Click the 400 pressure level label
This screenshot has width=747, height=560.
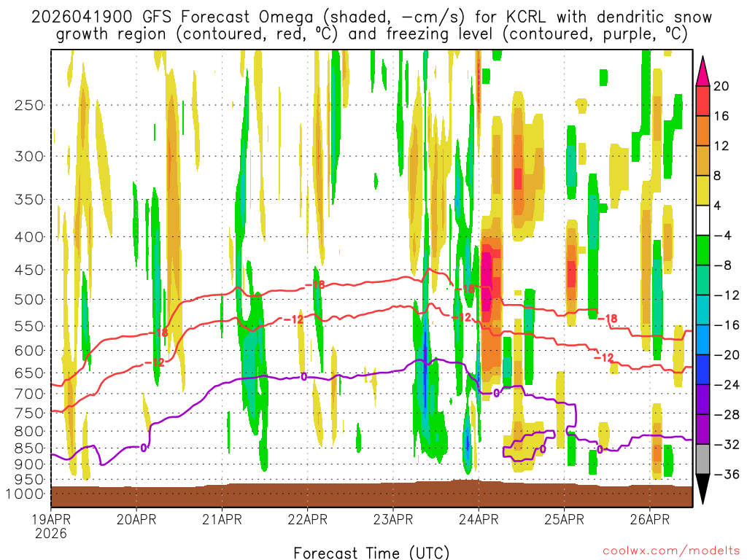coord(29,237)
